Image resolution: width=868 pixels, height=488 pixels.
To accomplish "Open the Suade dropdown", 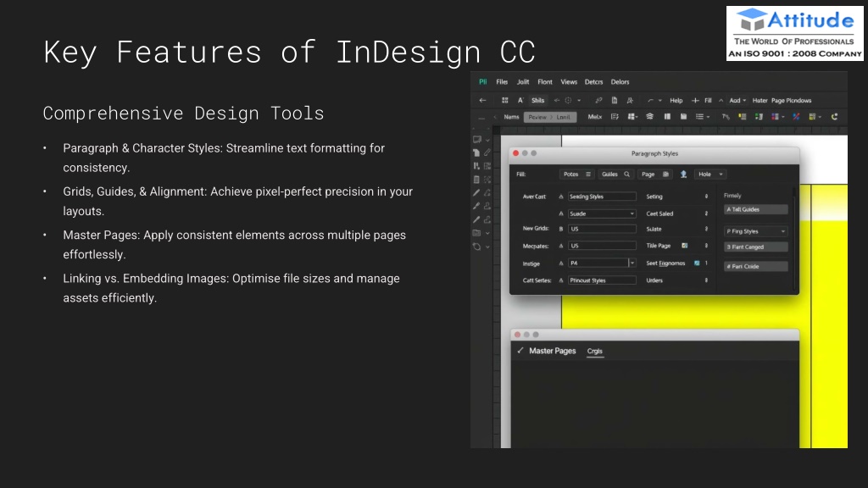I will point(602,213).
